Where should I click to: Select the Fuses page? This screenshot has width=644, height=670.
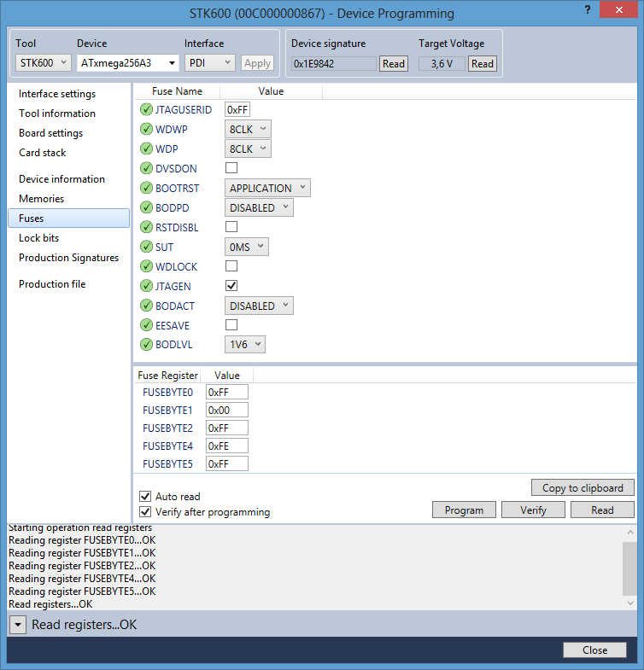coord(69,218)
